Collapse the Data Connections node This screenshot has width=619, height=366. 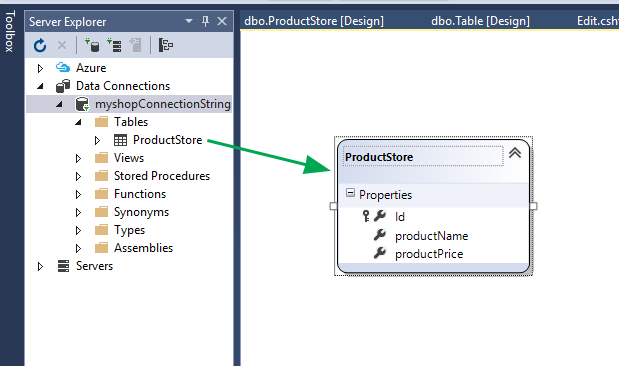click(x=40, y=86)
